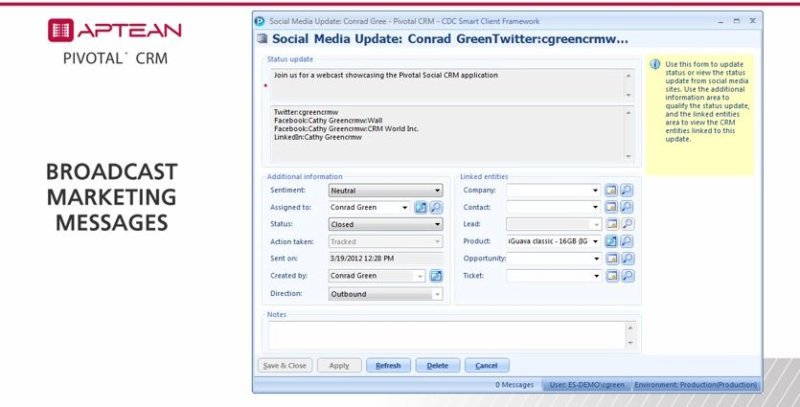Expand the Sentiment dropdown
The width and height of the screenshot is (800, 407).
[437, 190]
